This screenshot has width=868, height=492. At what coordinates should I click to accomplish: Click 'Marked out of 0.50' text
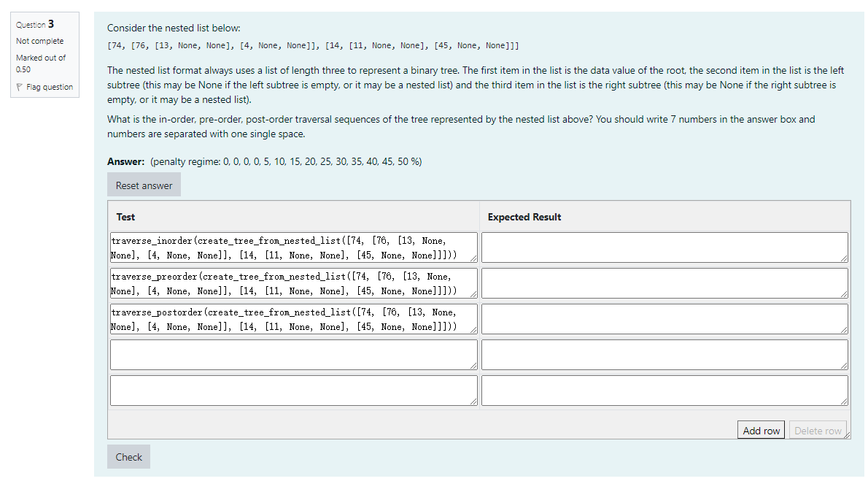point(40,64)
